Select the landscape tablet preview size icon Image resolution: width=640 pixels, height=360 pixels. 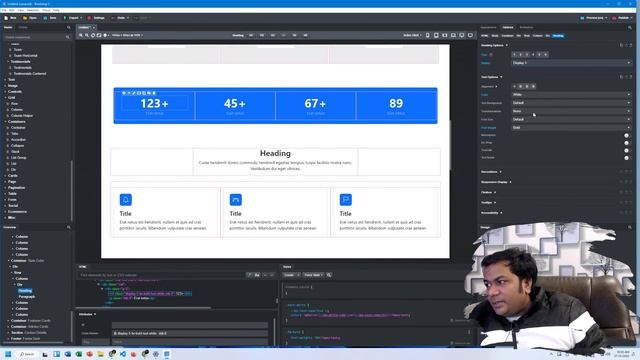click(x=445, y=36)
